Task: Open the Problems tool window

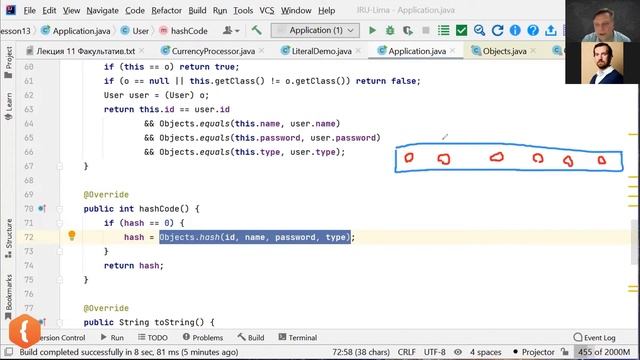Action: point(203,338)
